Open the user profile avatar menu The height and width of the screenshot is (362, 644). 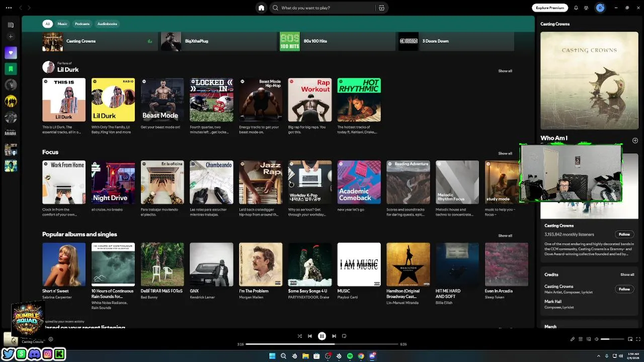point(600,8)
